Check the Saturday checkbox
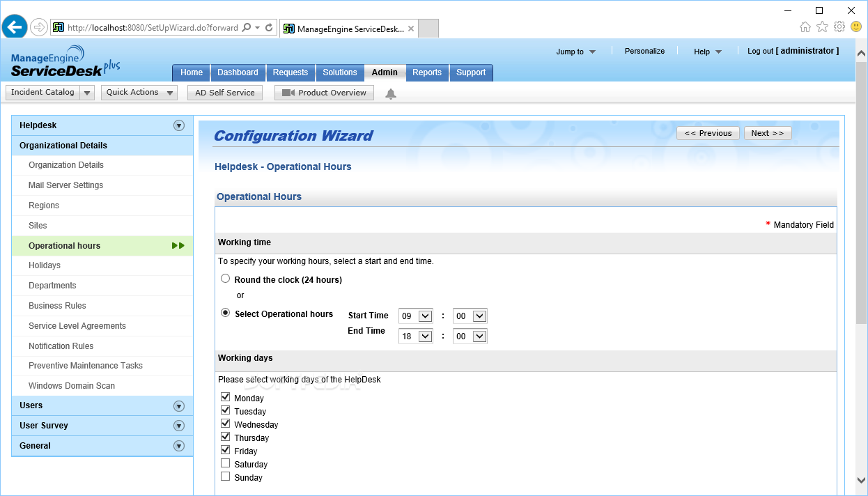Viewport: 868px width, 496px height. click(225, 463)
